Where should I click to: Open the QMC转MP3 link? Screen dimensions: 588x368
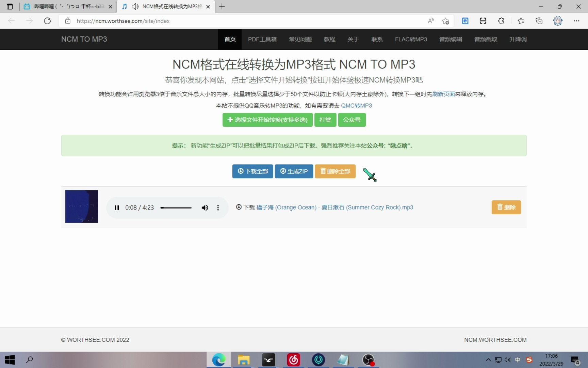tap(357, 106)
